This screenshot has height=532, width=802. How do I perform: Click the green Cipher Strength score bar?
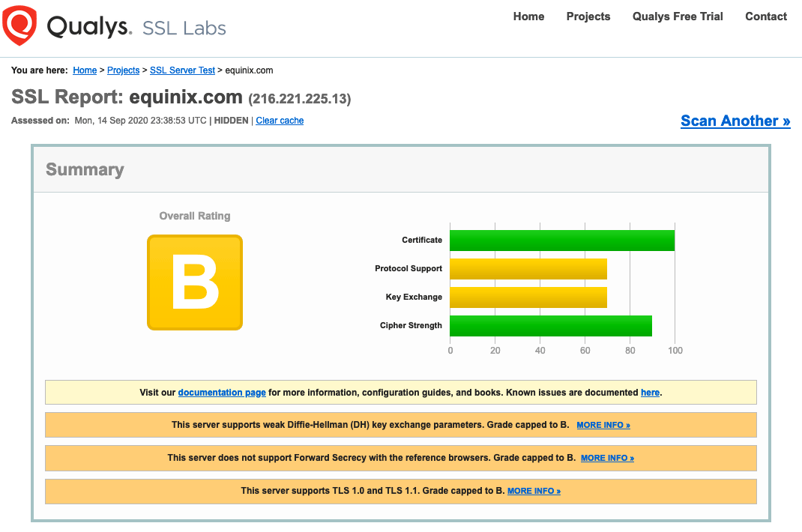(x=551, y=326)
